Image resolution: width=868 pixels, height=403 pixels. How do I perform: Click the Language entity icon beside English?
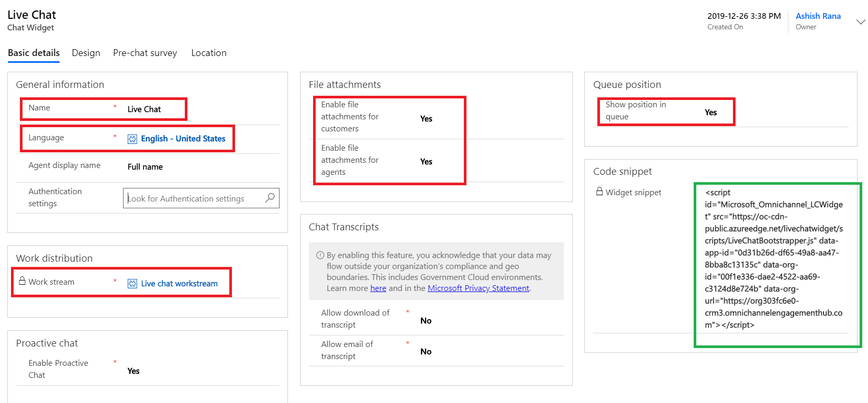[x=132, y=139]
